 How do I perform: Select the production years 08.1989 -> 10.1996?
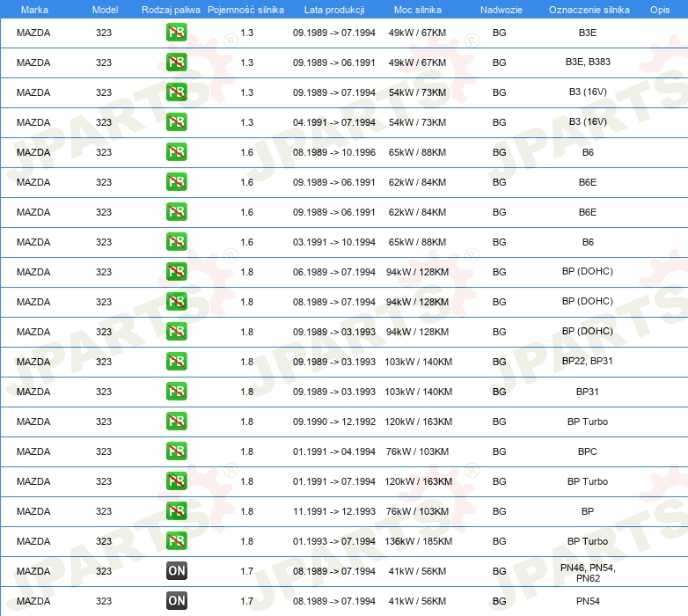coord(334,152)
